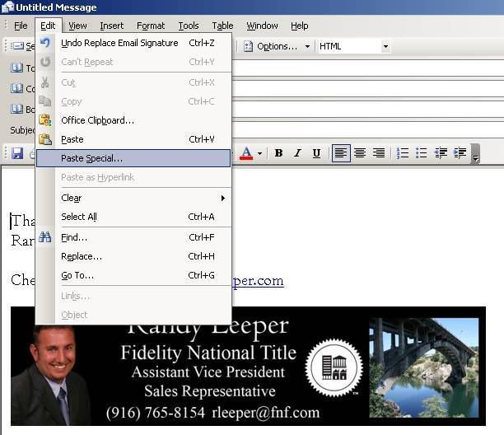Increase the paragraph indent
Viewport: 504px width, 435px height.
pos(460,153)
